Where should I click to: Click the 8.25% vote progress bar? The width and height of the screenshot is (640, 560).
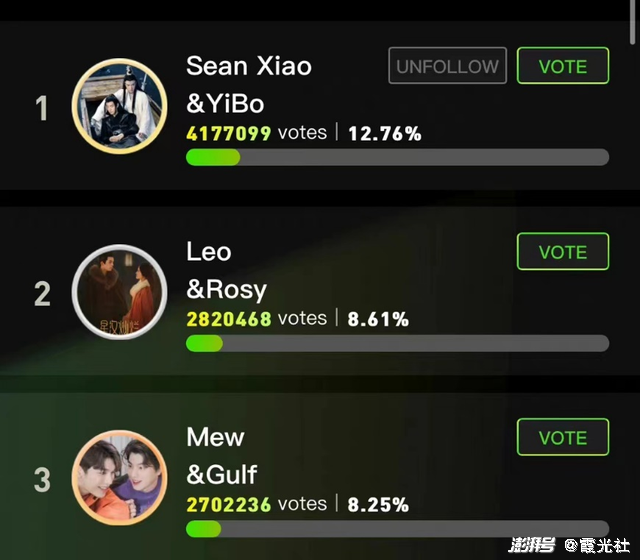pyautogui.click(x=397, y=529)
